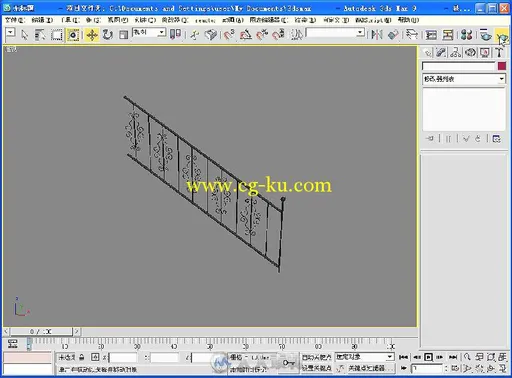Click Quick Render teapot icon
Screen dimensions: 512x378
point(502,35)
